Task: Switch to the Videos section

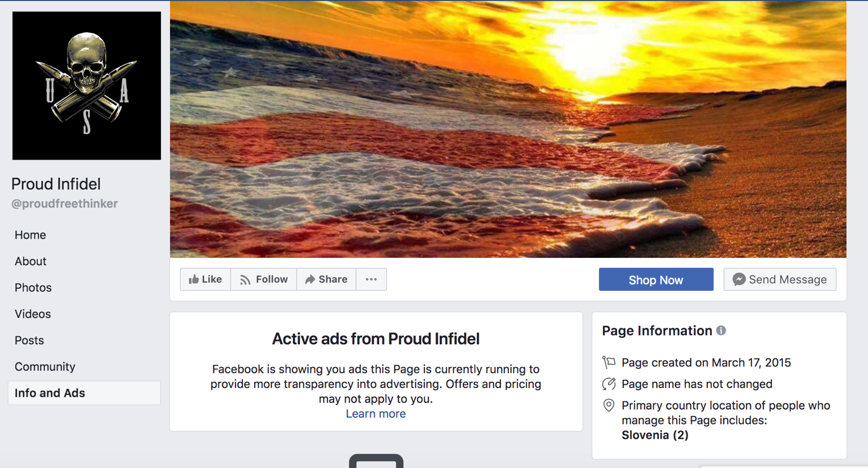Action: click(x=33, y=314)
